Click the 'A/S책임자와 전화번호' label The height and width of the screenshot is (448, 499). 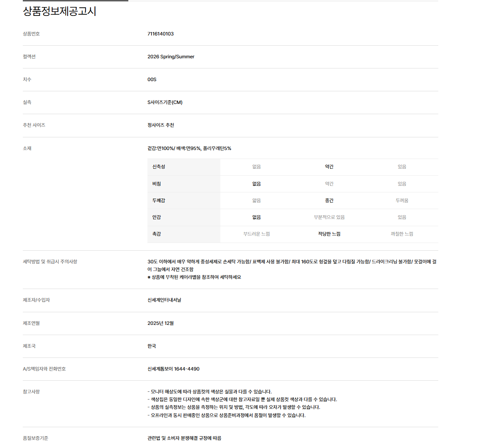pyautogui.click(x=44, y=369)
